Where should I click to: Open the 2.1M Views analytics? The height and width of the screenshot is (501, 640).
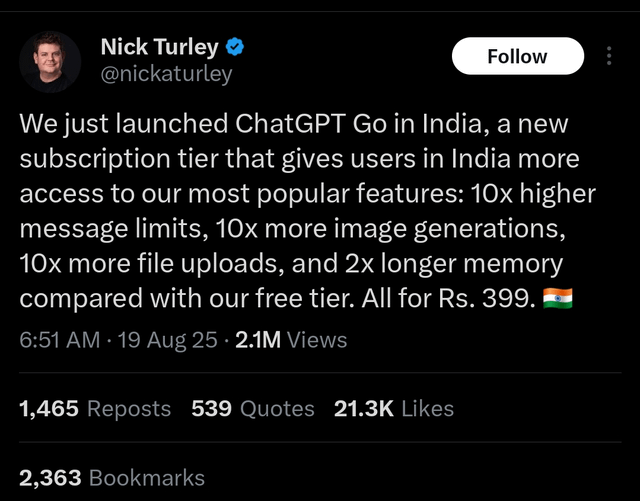click(x=291, y=340)
